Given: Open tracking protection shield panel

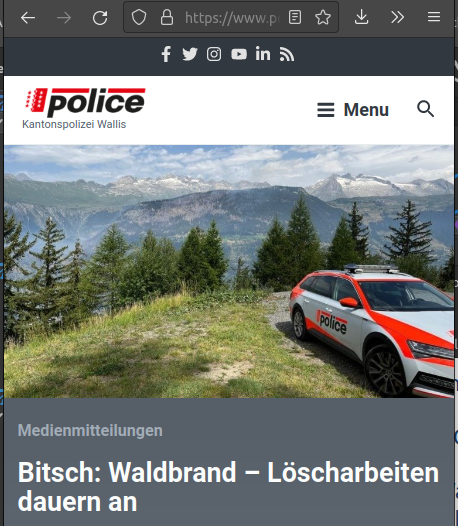Looking at the screenshot, I should [139, 17].
